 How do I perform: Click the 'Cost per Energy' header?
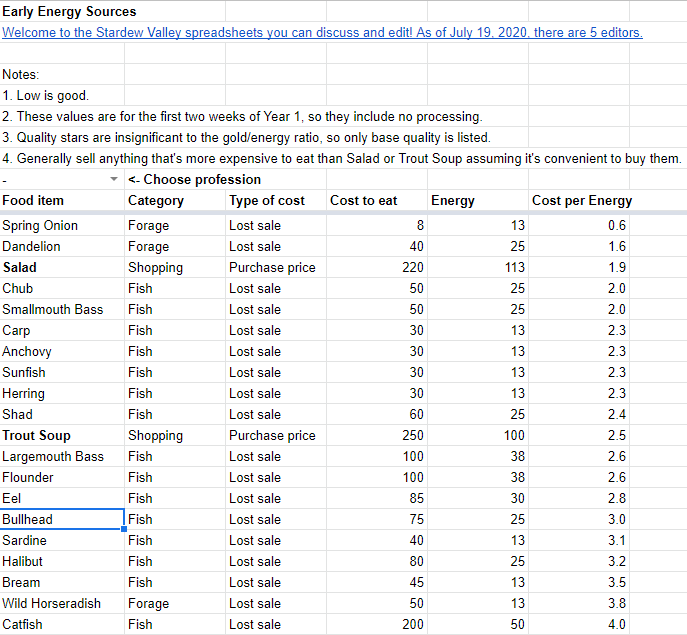[582, 200]
